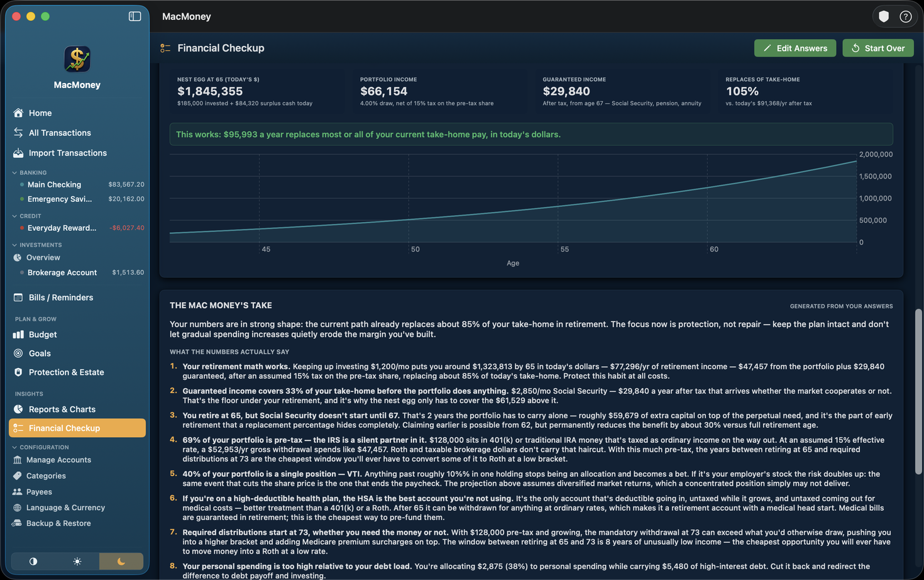Click the Budget bar chart icon
The height and width of the screenshot is (580, 924).
pos(18,335)
